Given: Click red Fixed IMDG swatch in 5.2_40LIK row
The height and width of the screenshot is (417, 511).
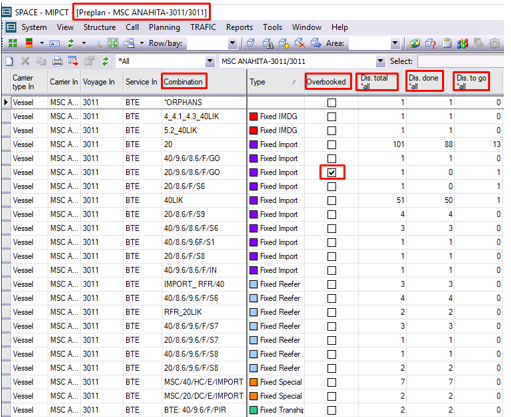Looking at the screenshot, I should tap(254, 130).
